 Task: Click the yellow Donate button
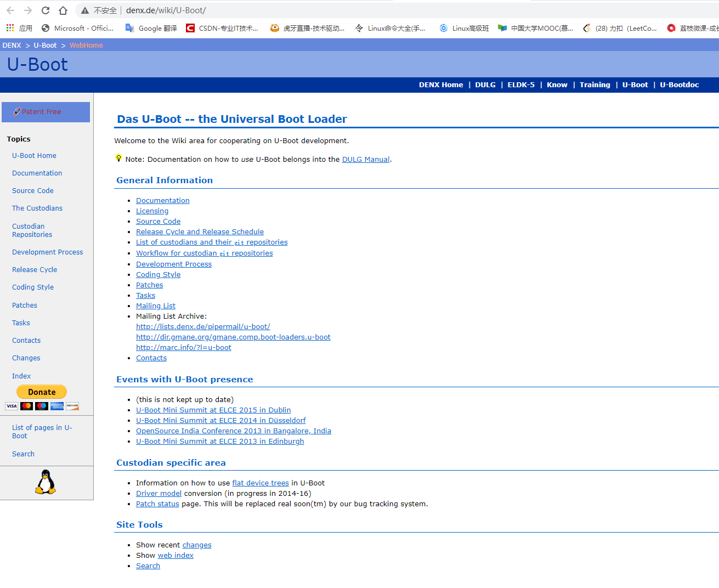pos(41,392)
